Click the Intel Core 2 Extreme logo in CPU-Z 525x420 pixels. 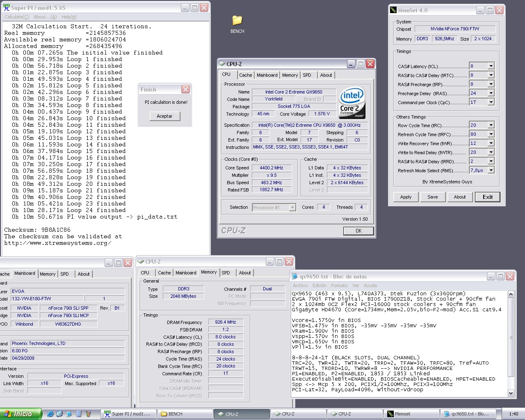click(x=352, y=103)
